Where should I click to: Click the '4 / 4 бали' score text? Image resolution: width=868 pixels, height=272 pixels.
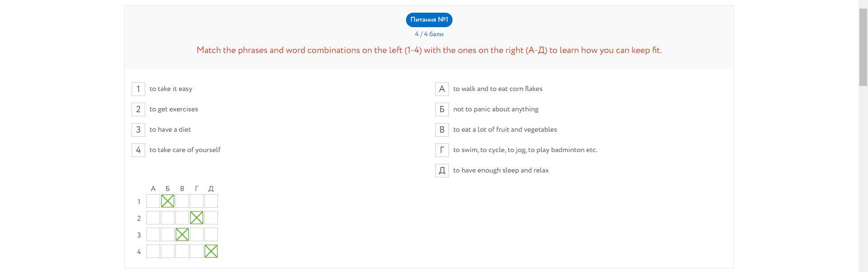(429, 34)
